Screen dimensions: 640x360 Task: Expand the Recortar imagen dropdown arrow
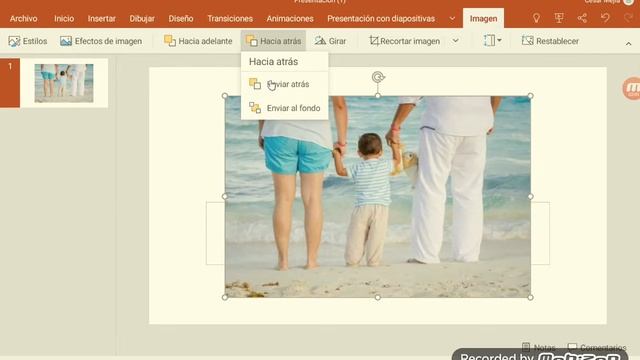click(x=456, y=41)
